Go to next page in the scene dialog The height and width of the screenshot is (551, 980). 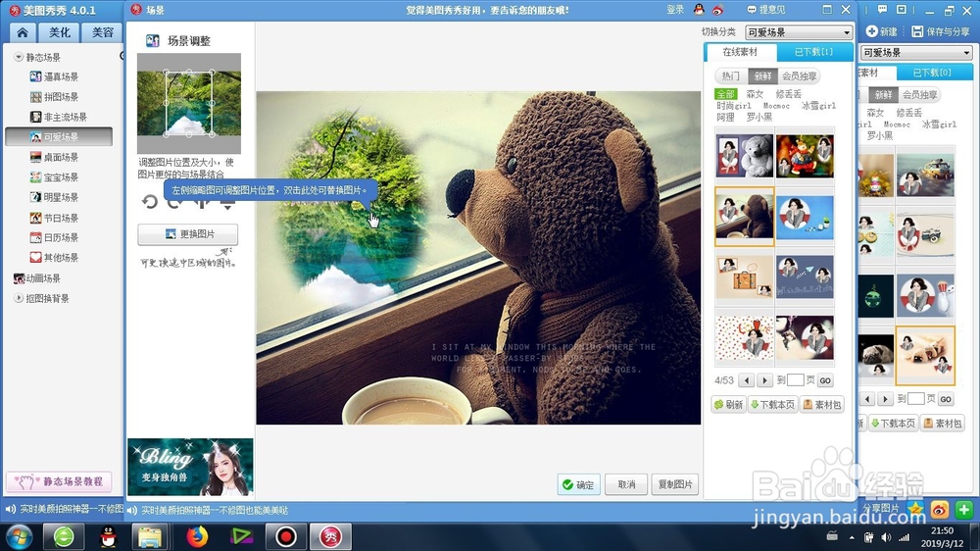765,380
